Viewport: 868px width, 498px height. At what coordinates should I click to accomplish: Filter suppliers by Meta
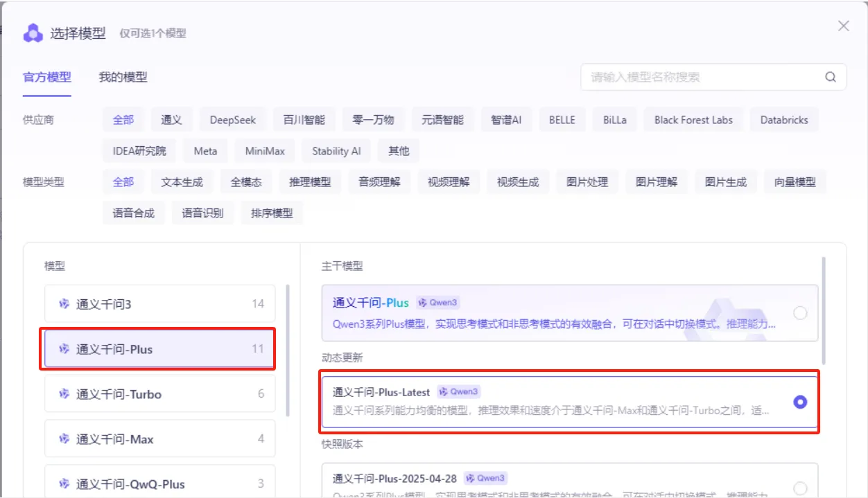coord(205,151)
